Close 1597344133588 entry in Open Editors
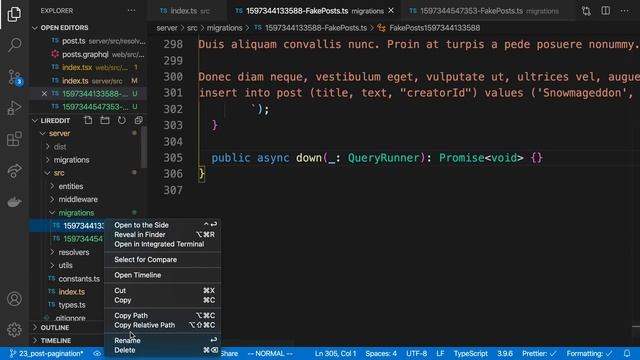 44,93
